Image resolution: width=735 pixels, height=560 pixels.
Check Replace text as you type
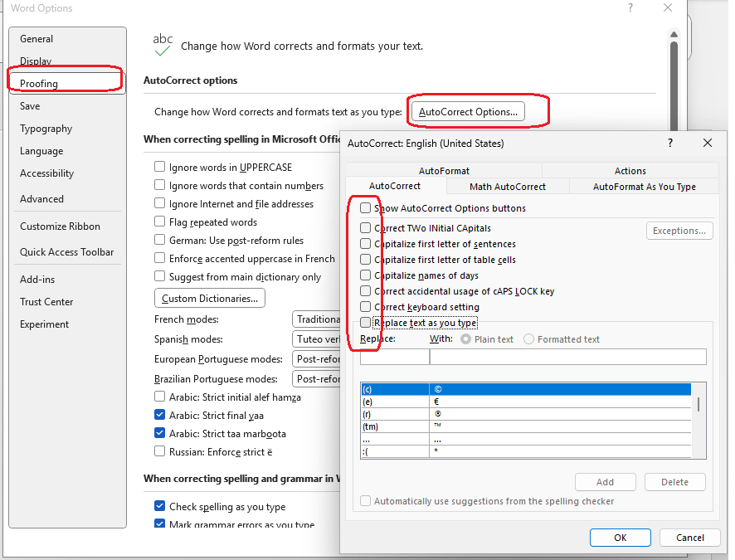pos(365,323)
